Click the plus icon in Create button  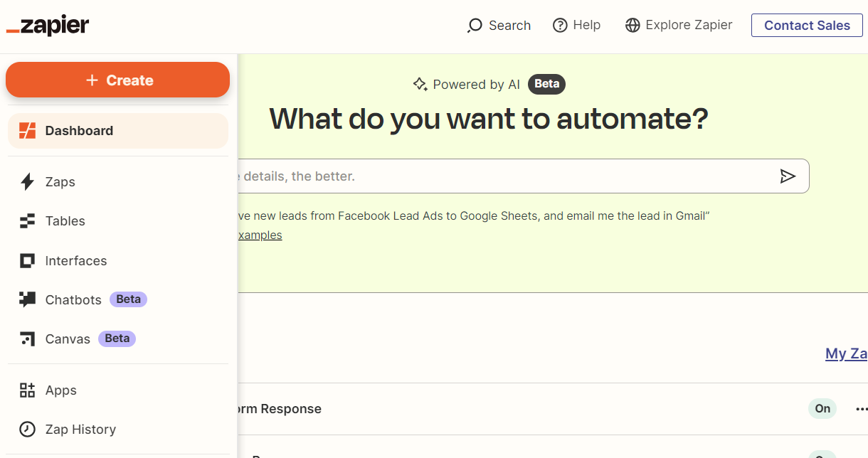pyautogui.click(x=92, y=80)
